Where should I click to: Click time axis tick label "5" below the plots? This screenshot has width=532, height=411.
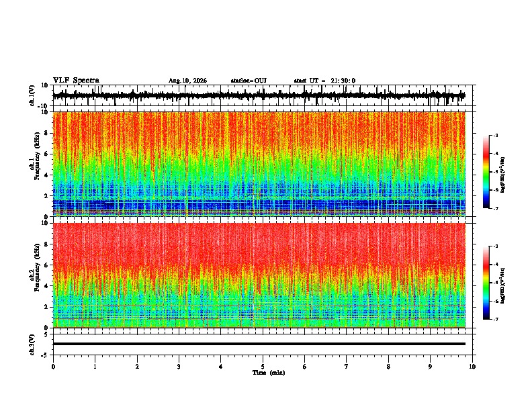(263, 367)
